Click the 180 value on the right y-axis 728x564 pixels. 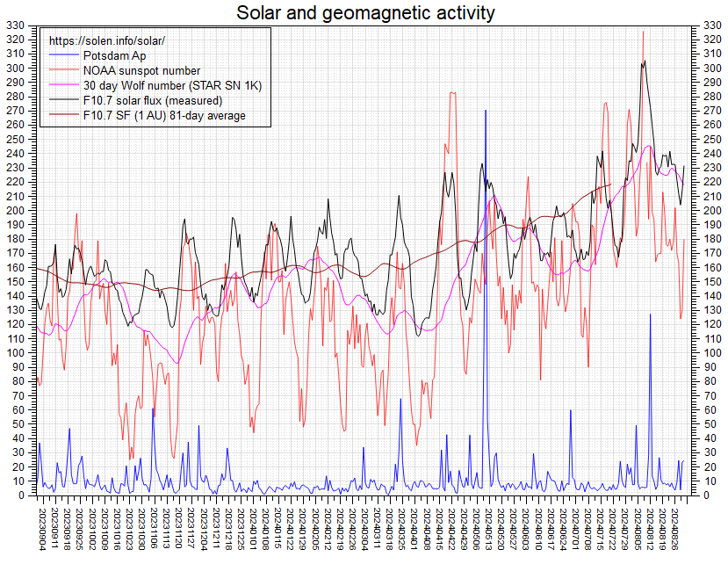coord(713,239)
